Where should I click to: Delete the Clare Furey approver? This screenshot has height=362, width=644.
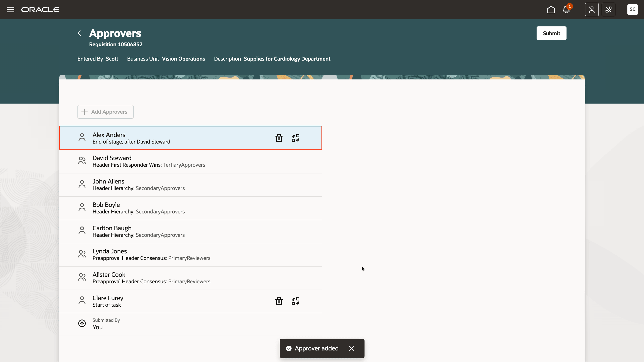pos(279,301)
